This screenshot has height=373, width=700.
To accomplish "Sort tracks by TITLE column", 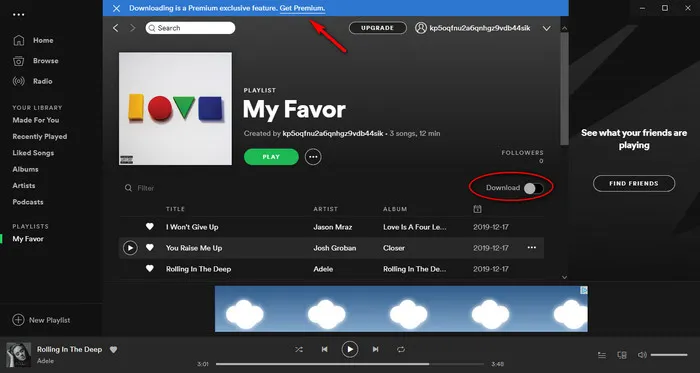I will (175, 209).
